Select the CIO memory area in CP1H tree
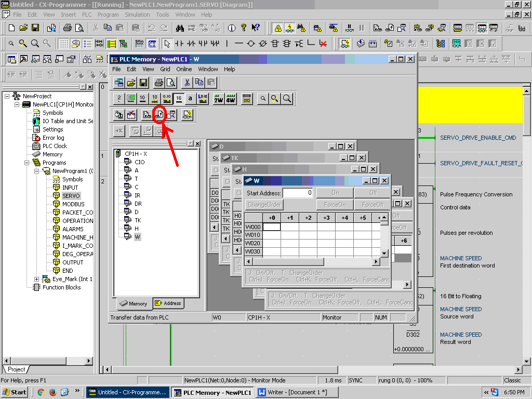The height and width of the screenshot is (399, 532). coord(139,162)
